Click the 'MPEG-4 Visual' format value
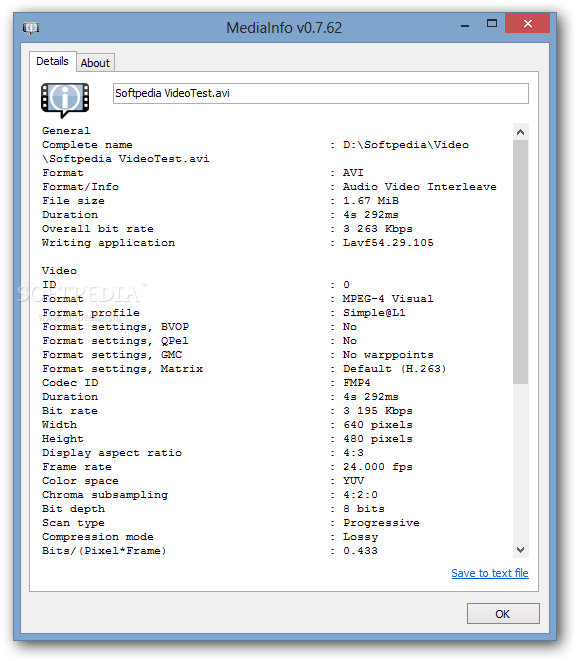The width and height of the screenshot is (577, 661). coord(388,298)
